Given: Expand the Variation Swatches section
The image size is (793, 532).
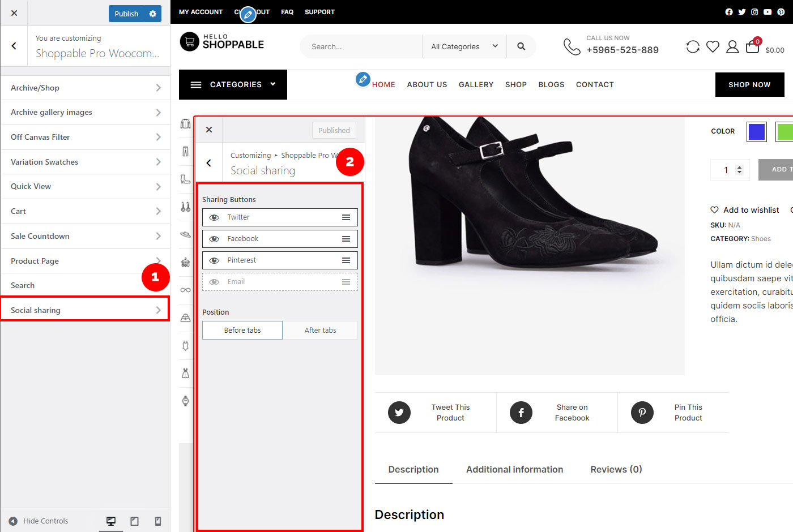Looking at the screenshot, I should [85, 162].
